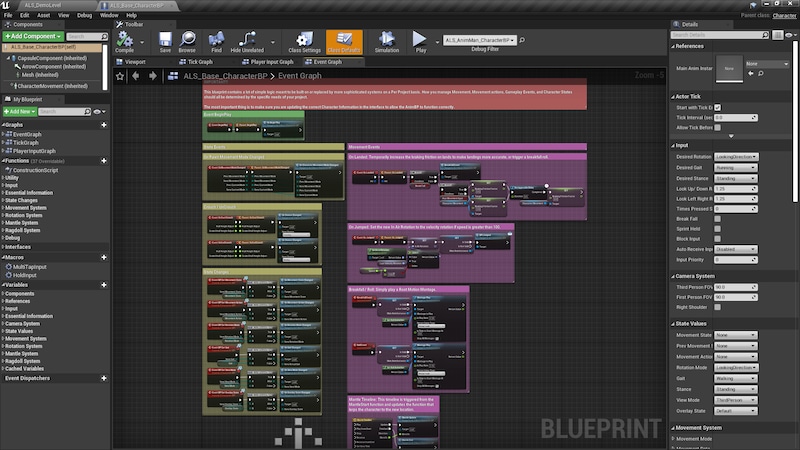The image size is (800, 450).
Task: Click Add Component button
Action: click(x=33, y=36)
